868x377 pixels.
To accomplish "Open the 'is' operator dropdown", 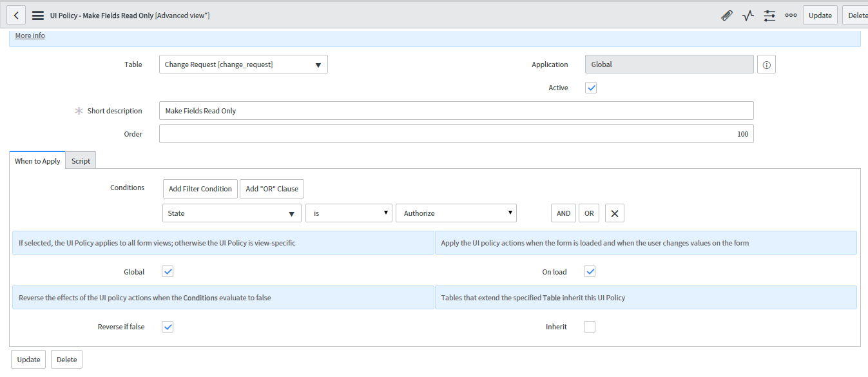I will [349, 213].
